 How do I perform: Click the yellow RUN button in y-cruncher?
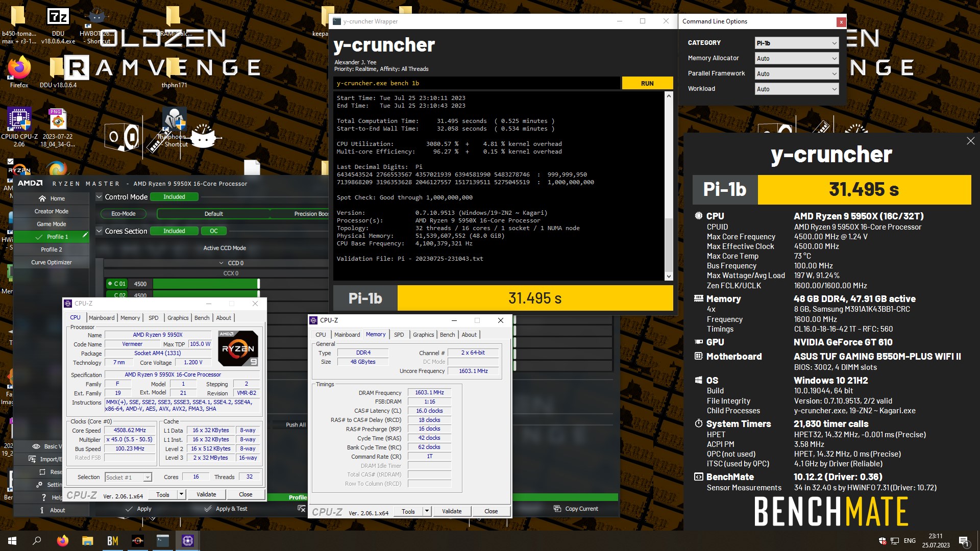pyautogui.click(x=647, y=83)
